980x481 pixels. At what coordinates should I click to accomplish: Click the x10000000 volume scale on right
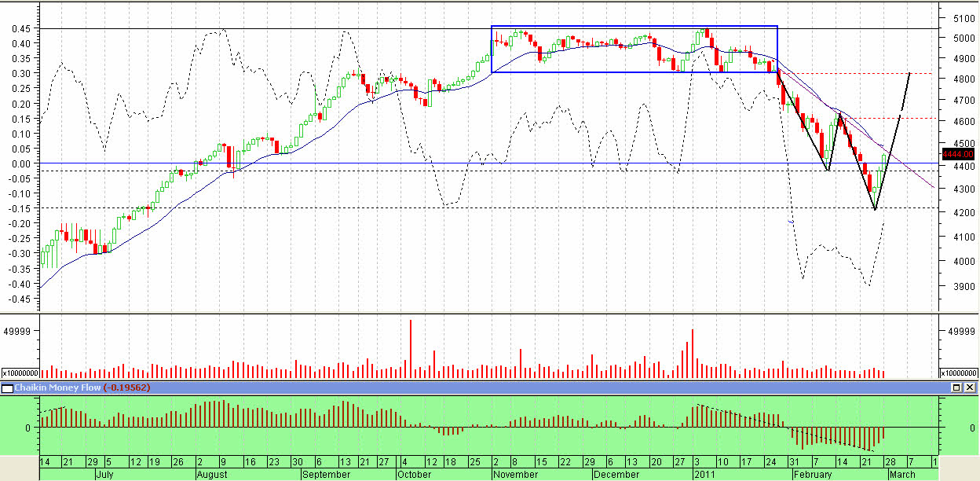[x=959, y=373]
